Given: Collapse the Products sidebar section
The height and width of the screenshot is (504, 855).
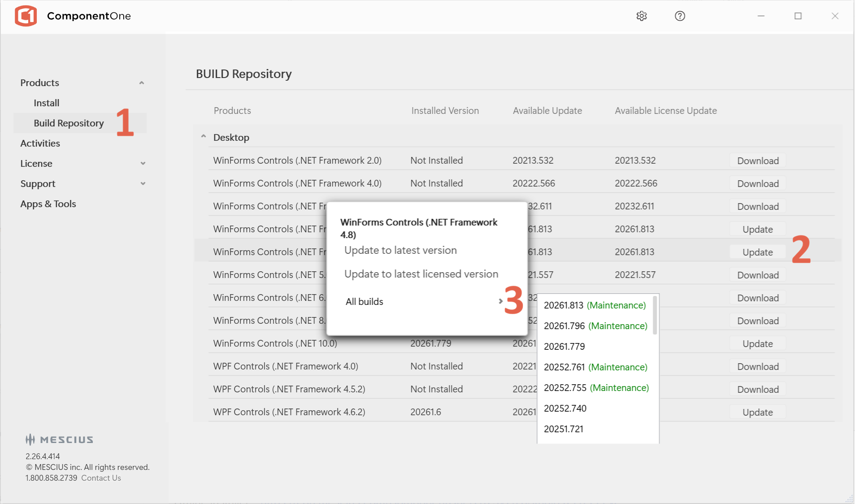Looking at the screenshot, I should tap(142, 83).
